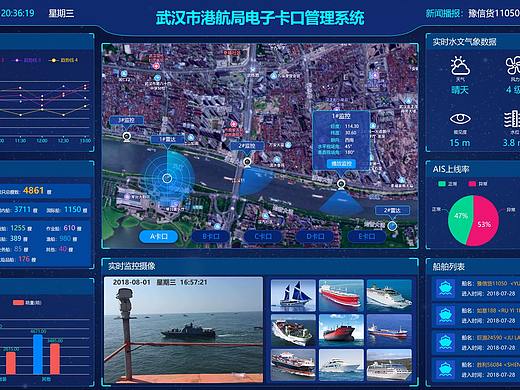Click the 3#监控 camera marker on the map

(127, 137)
